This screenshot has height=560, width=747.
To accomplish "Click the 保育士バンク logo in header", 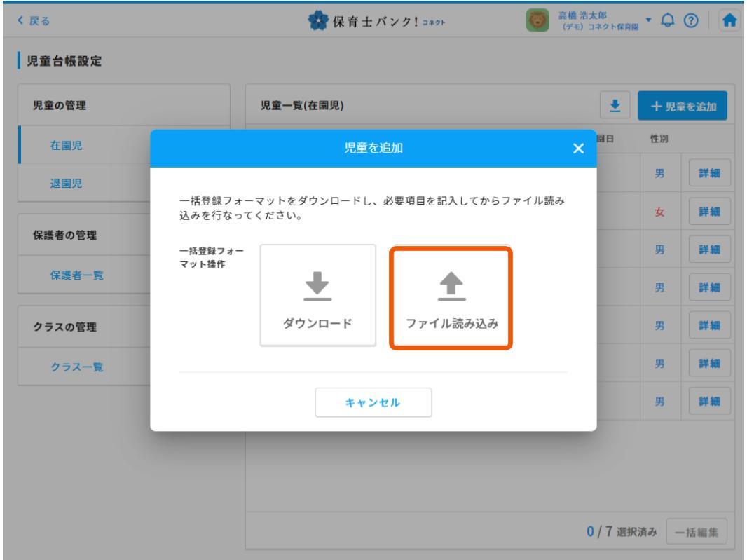I will coord(376,19).
